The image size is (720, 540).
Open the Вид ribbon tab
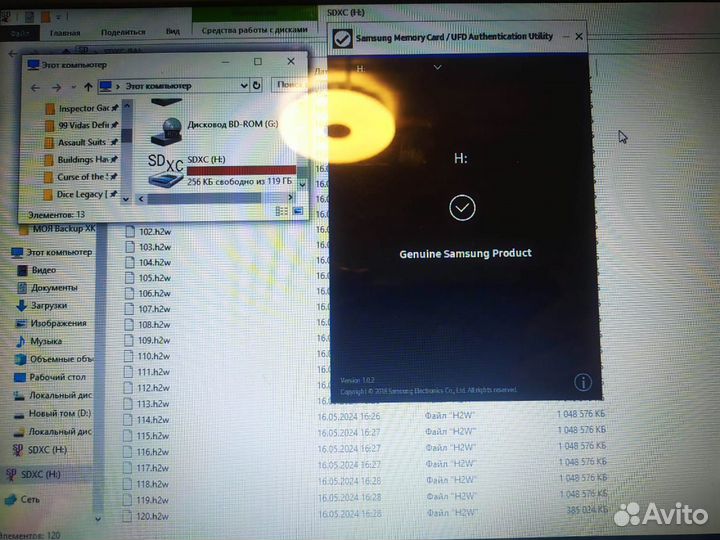(173, 32)
